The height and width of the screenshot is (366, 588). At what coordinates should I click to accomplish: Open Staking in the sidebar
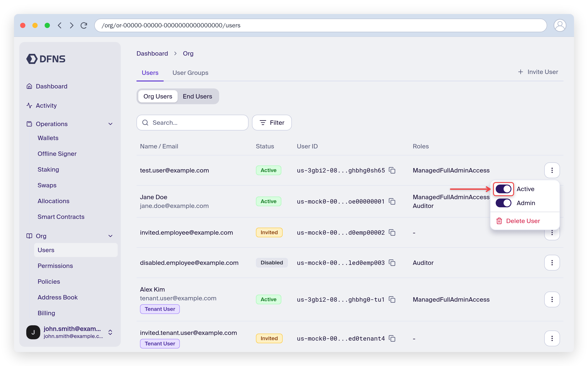[48, 169]
